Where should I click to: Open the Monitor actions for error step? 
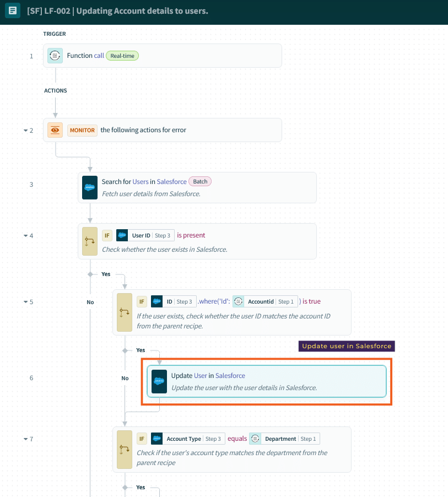click(163, 130)
